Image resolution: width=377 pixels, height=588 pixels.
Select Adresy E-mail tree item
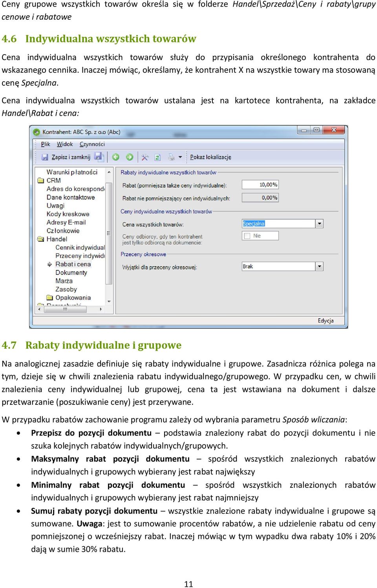coord(66,222)
